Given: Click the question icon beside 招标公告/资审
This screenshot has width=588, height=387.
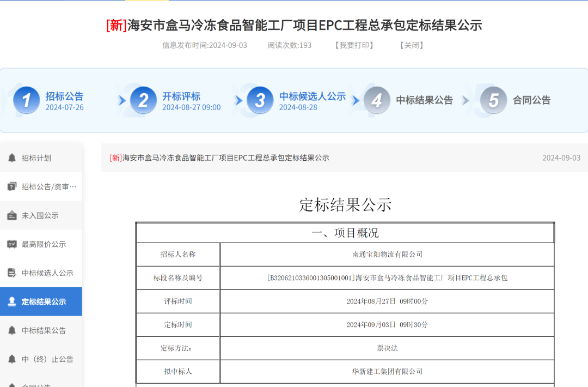Looking at the screenshot, I should click(x=12, y=187).
